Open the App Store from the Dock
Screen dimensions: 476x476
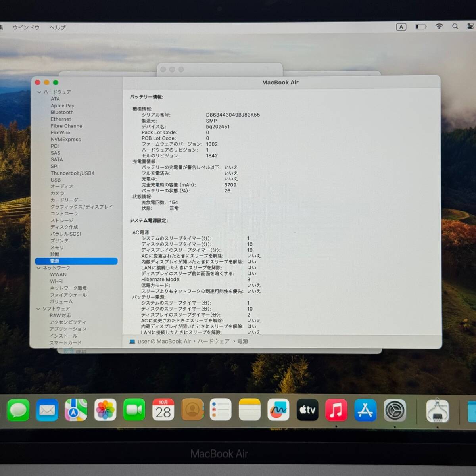366,411
